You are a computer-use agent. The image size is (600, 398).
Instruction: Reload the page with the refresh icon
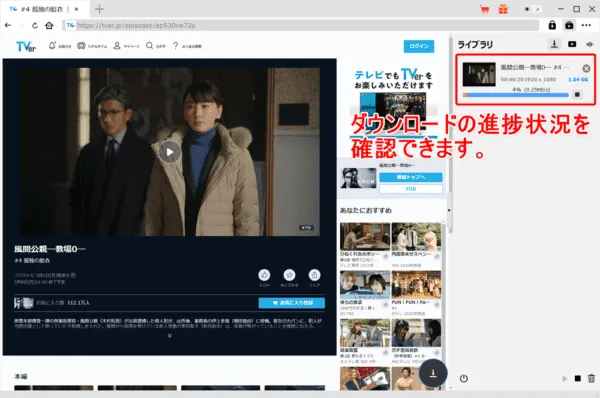pyautogui.click(x=35, y=25)
